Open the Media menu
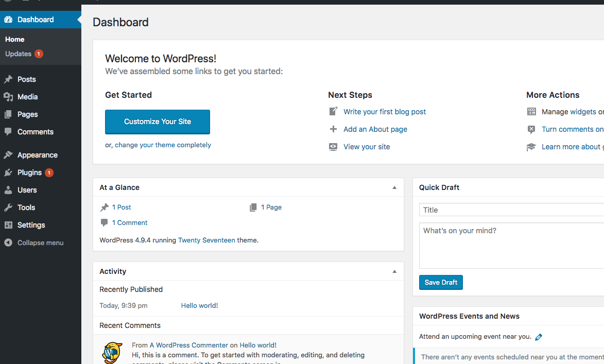This screenshot has height=364, width=604. click(27, 97)
